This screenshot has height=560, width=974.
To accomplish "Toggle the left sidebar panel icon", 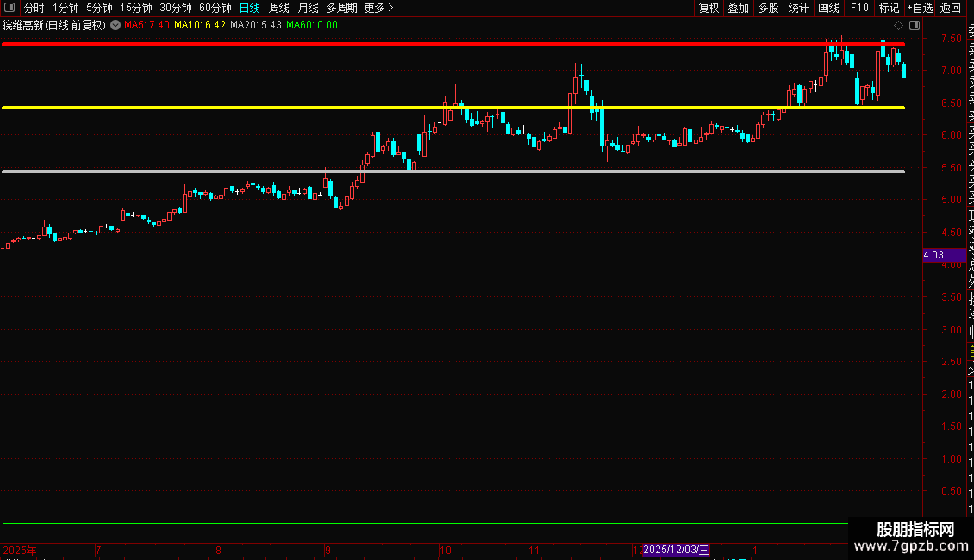I will 9,8.
